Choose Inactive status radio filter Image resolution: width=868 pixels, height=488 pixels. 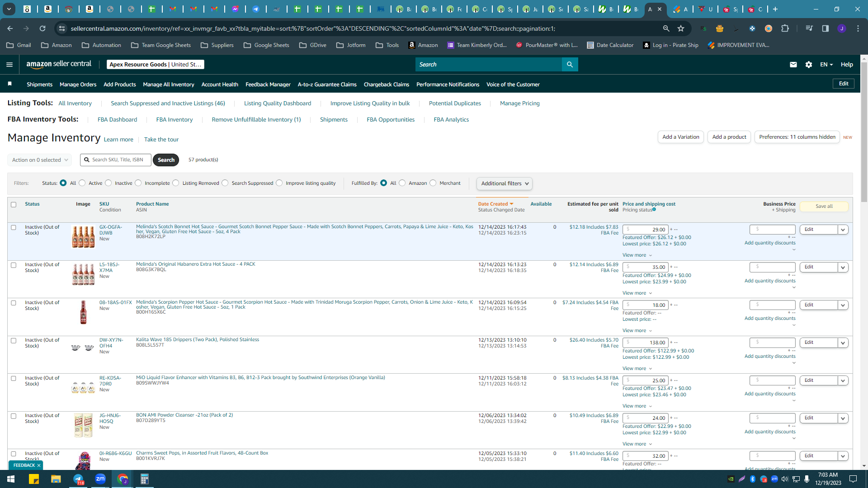[108, 183]
